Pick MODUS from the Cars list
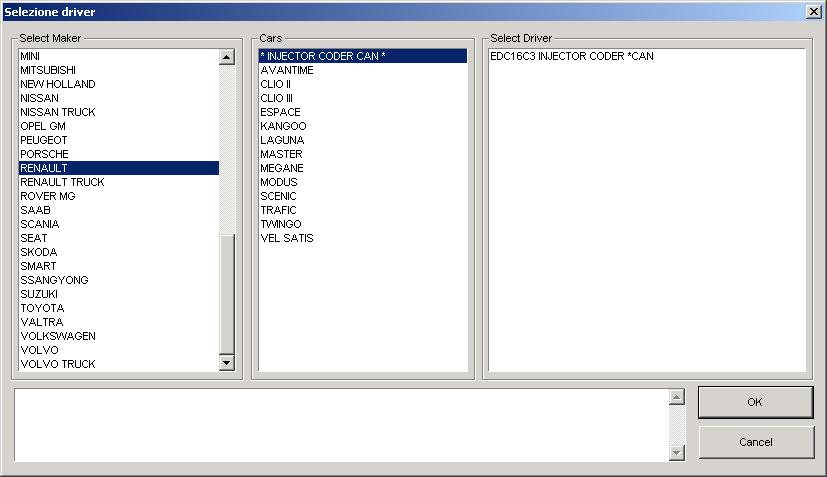 [363, 182]
